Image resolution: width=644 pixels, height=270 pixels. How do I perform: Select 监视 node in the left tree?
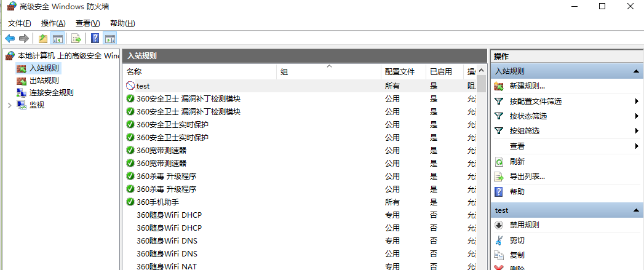pyautogui.click(x=37, y=105)
